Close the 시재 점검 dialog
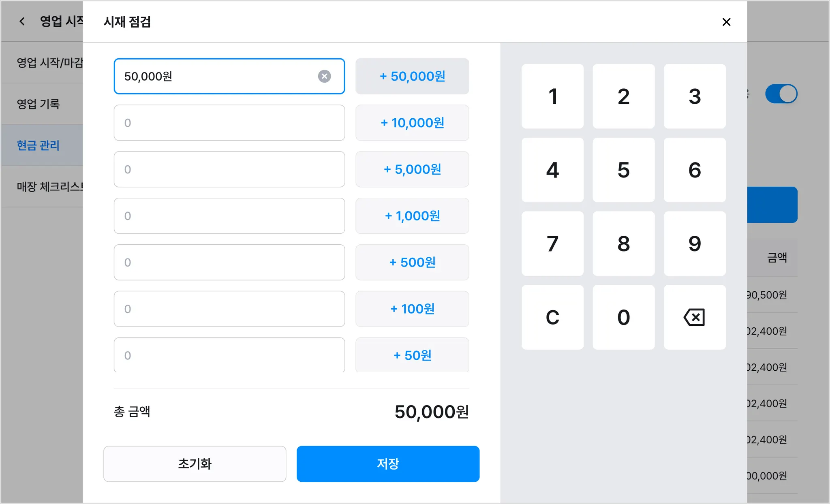Viewport: 830px width, 504px height. coord(726,22)
